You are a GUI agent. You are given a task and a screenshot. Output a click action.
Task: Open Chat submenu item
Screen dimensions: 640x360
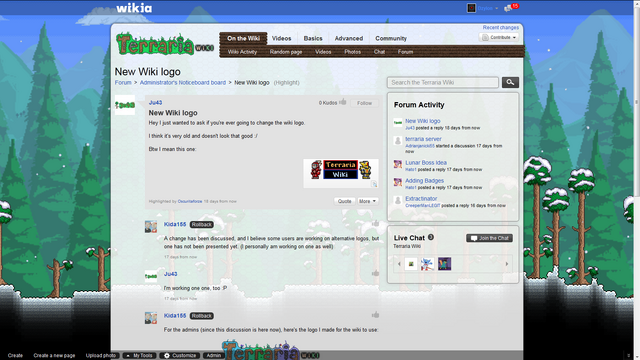click(x=379, y=52)
